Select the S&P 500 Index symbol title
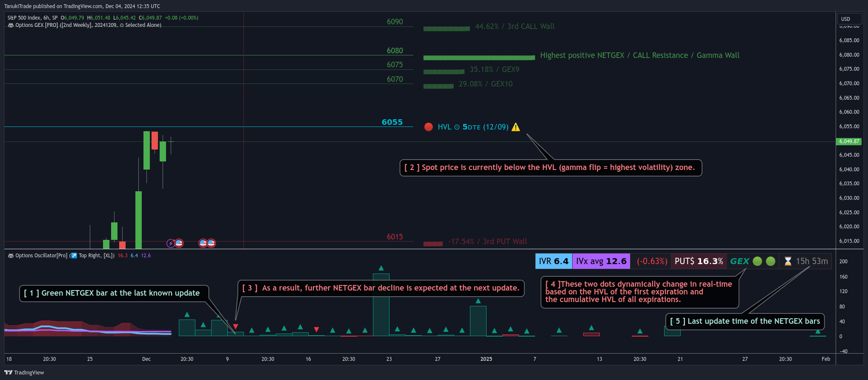The width and height of the screenshot is (868, 380). coord(32,18)
